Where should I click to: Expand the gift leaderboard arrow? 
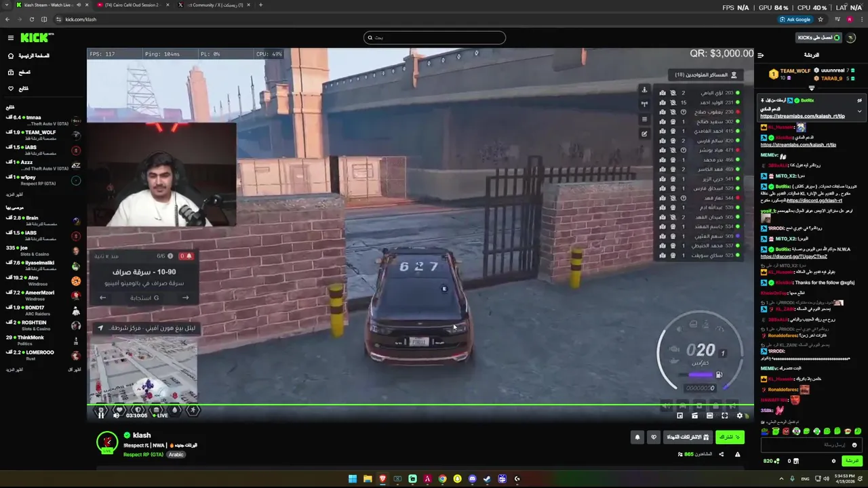coord(812,88)
